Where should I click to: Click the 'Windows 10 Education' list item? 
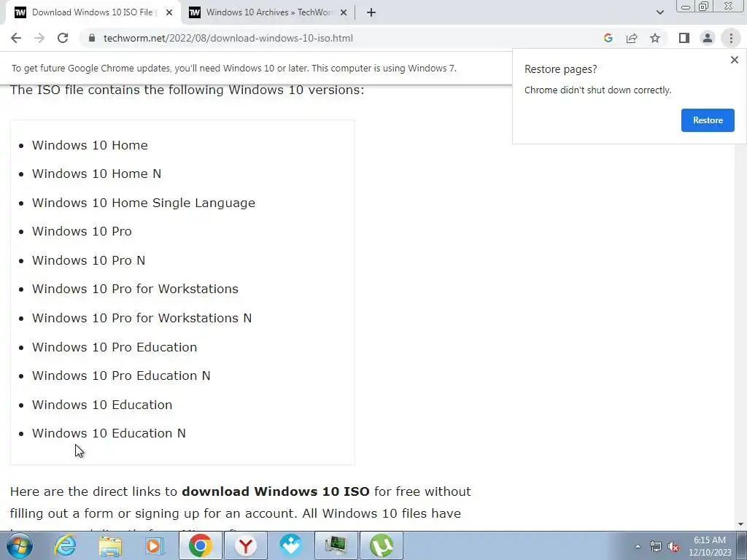coord(102,404)
